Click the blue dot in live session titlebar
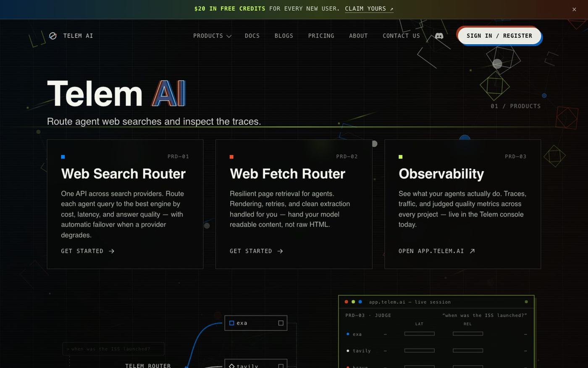The width and height of the screenshot is (588, 368). point(360,302)
